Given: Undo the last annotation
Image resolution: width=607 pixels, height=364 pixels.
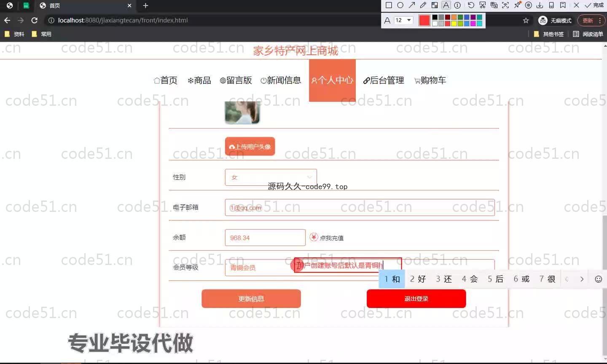Looking at the screenshot, I should coord(471,5).
